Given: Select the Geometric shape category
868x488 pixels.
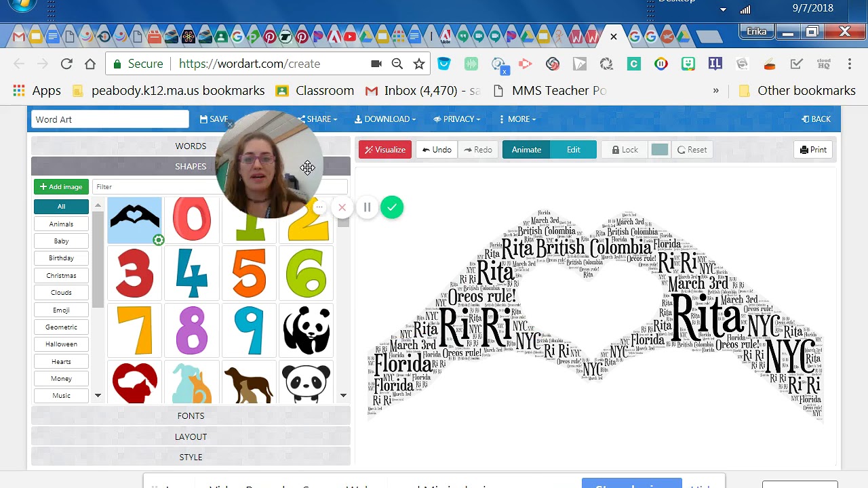Looking at the screenshot, I should [x=61, y=327].
